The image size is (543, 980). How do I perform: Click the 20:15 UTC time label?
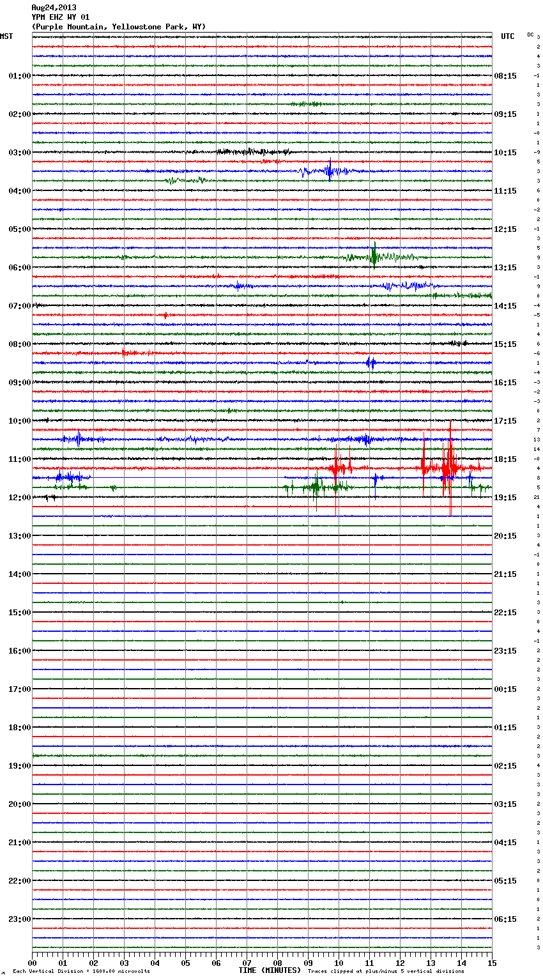point(505,536)
